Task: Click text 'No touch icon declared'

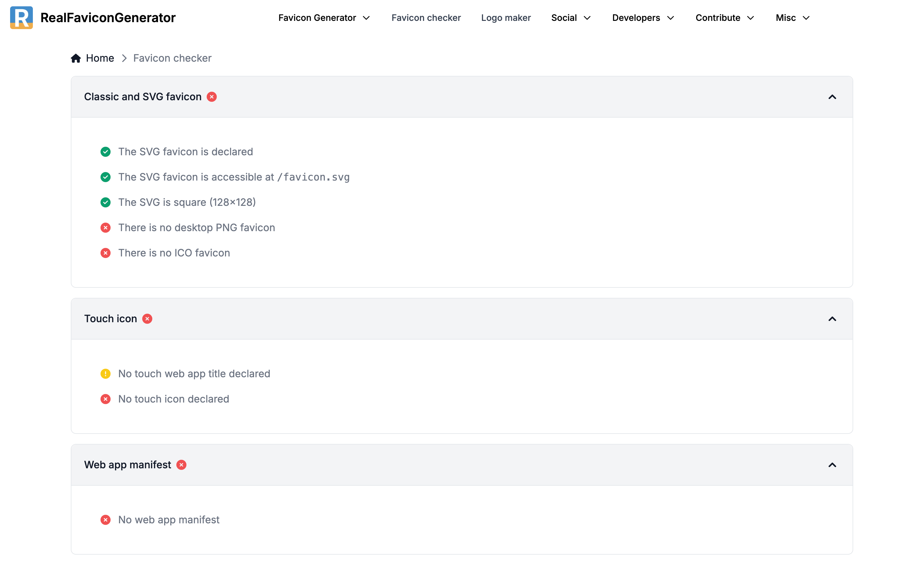Action: pos(173,399)
